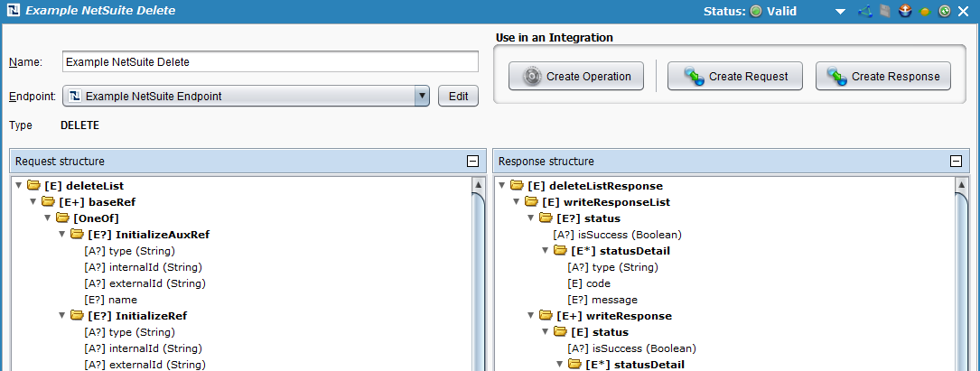Collapse the InitializeAuxRef tree node
The width and height of the screenshot is (980, 371).
pos(62,235)
